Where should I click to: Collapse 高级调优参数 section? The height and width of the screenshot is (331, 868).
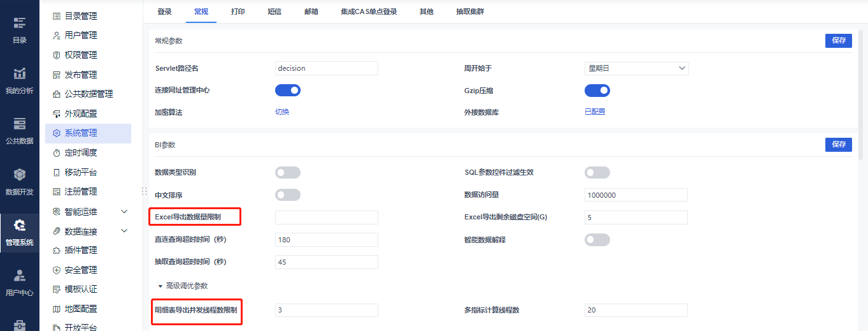click(160, 286)
